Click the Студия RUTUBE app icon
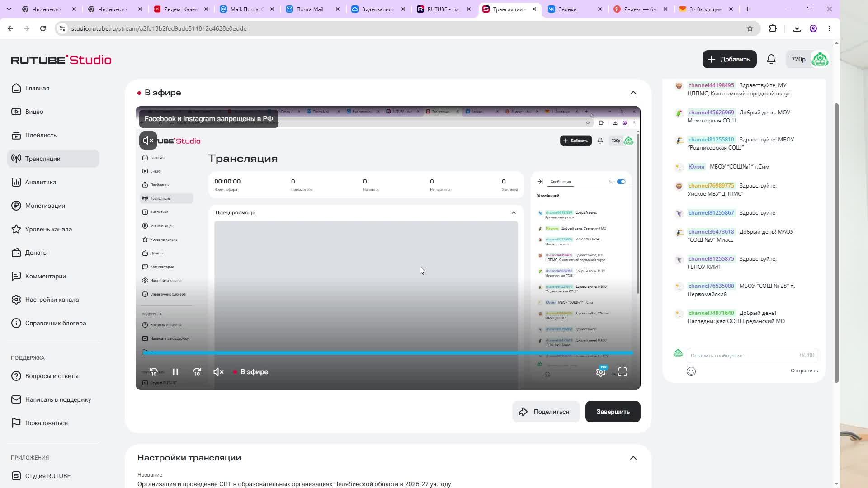Viewport: 868px width, 488px height. (16, 476)
